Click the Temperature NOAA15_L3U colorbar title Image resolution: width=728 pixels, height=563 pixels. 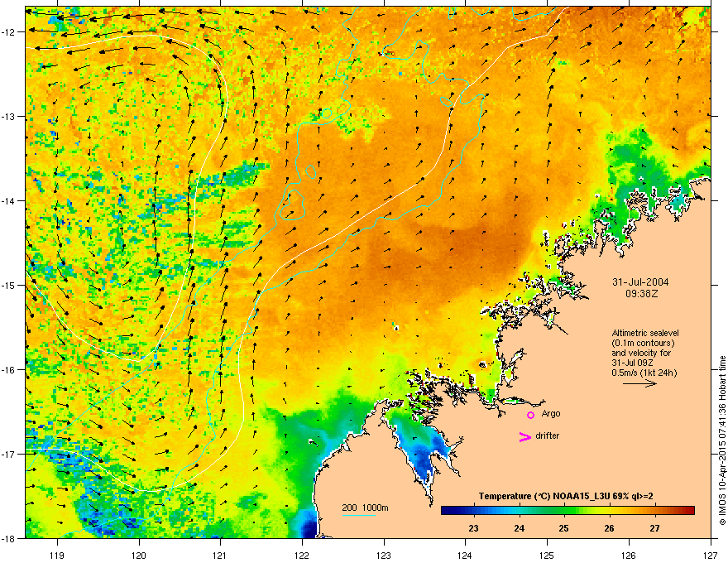566,496
